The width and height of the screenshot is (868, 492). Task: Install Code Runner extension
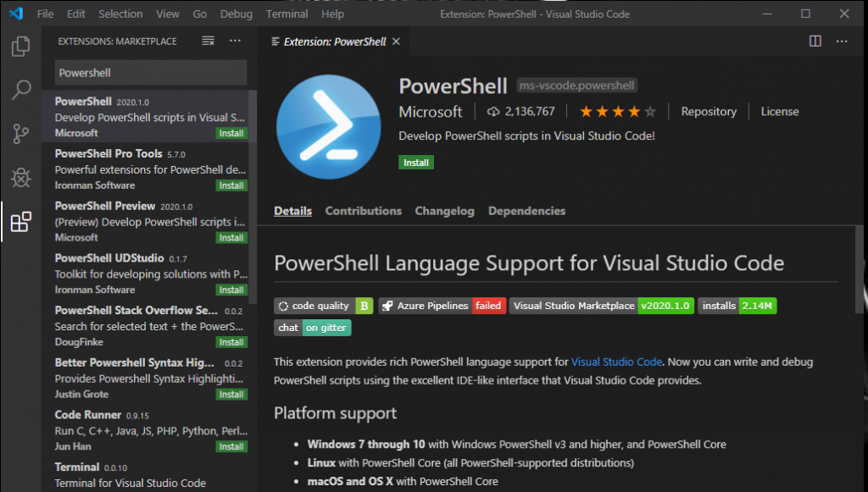point(231,446)
